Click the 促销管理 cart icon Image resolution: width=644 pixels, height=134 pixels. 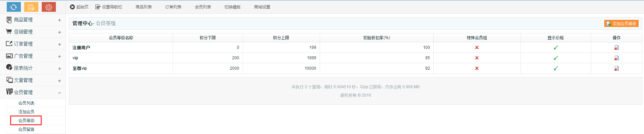tap(9, 32)
